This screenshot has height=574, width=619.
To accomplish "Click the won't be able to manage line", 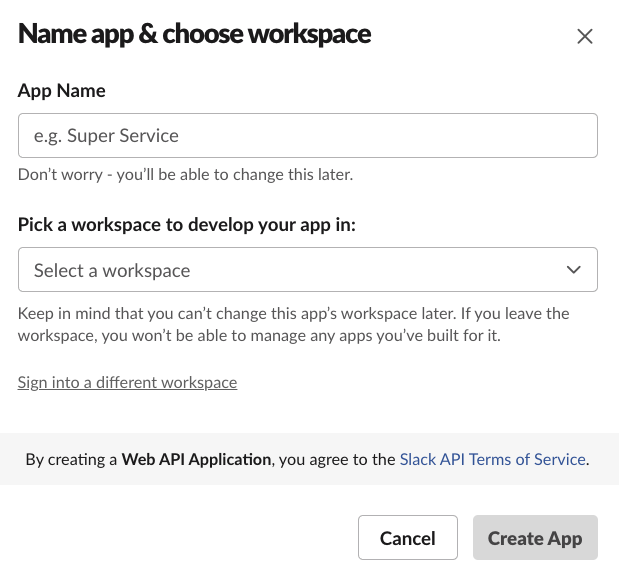I will (259, 336).
